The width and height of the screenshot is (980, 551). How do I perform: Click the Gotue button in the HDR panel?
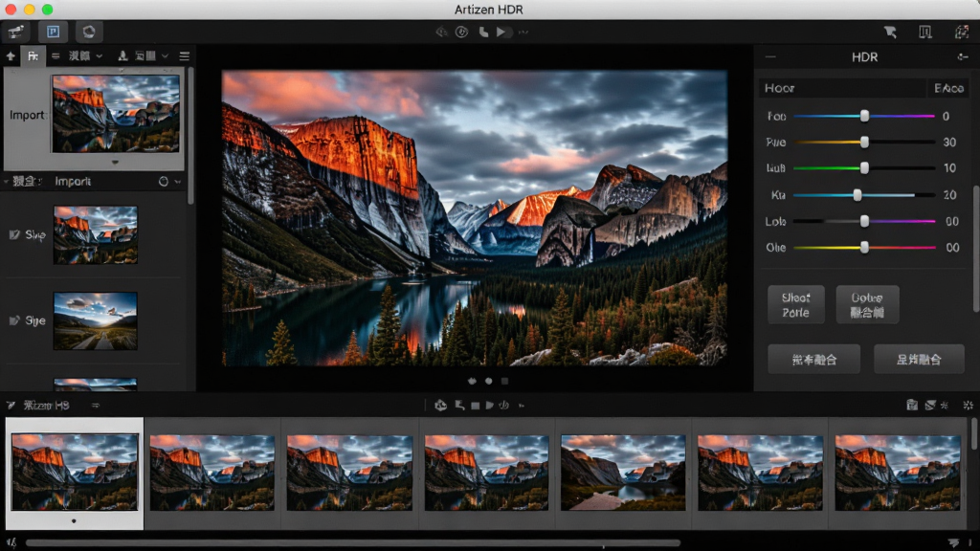[x=867, y=305]
